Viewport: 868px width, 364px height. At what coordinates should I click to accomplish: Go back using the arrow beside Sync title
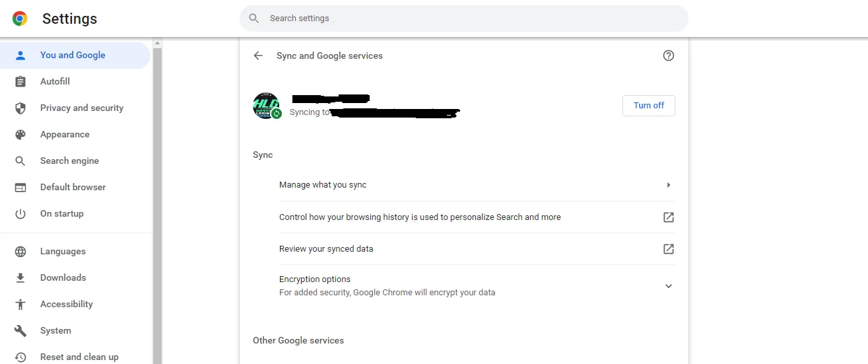(x=258, y=55)
